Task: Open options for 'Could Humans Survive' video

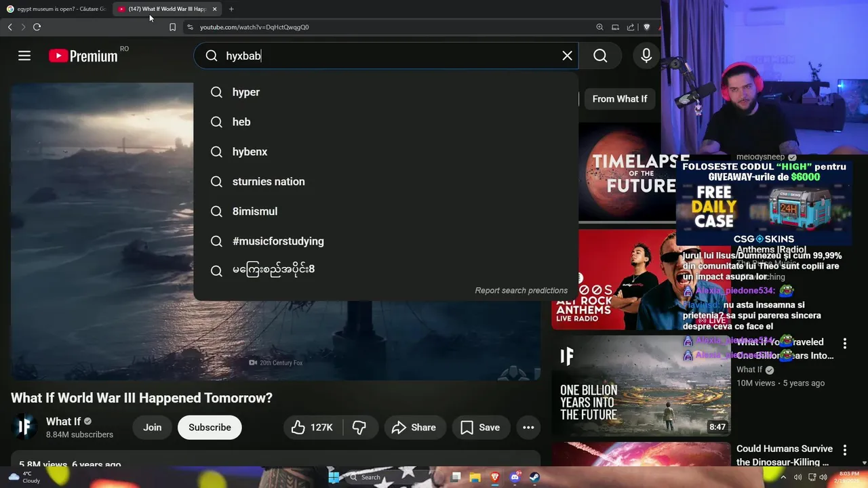Action: (844, 450)
